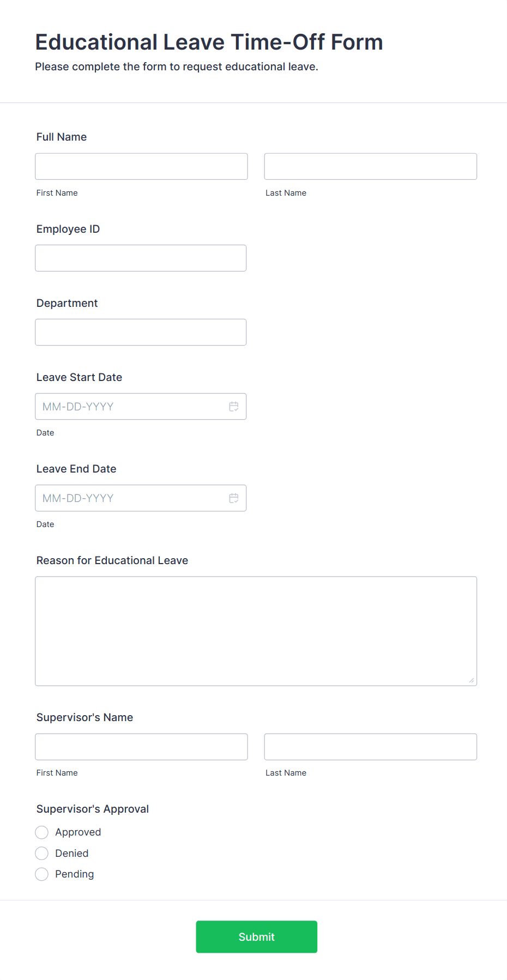
Task: Click the Denied option label text
Action: [72, 854]
